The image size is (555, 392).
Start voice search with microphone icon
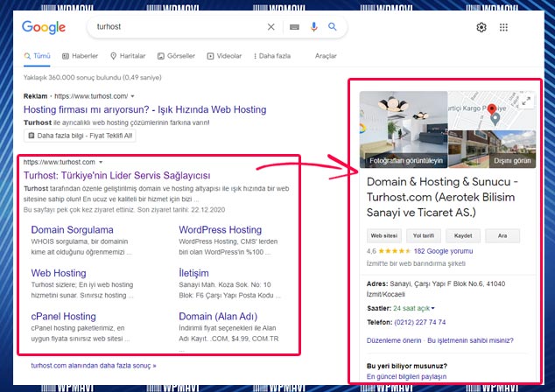(x=313, y=27)
